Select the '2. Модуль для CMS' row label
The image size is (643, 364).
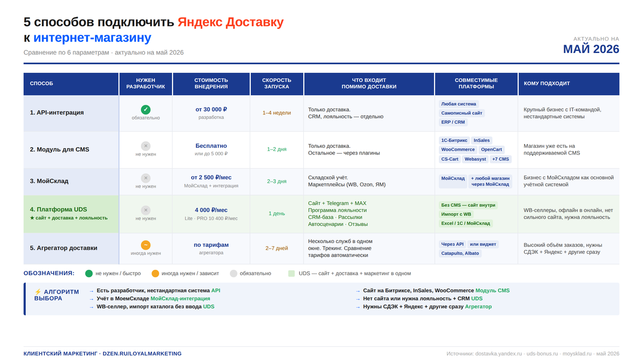(x=59, y=149)
